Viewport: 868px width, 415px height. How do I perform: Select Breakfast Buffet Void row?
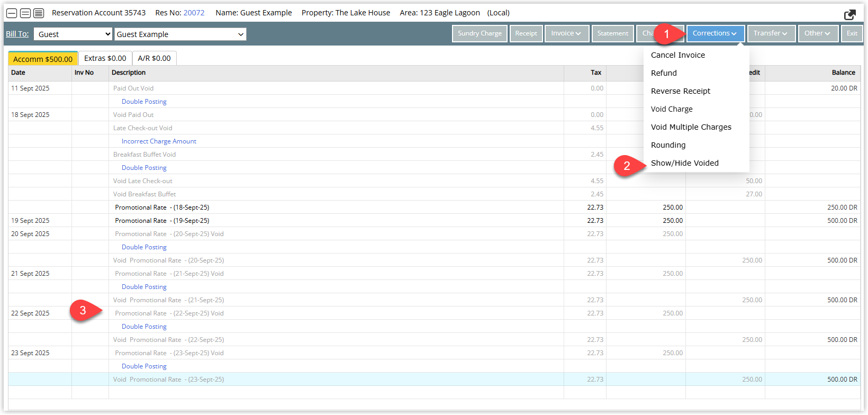[434, 155]
